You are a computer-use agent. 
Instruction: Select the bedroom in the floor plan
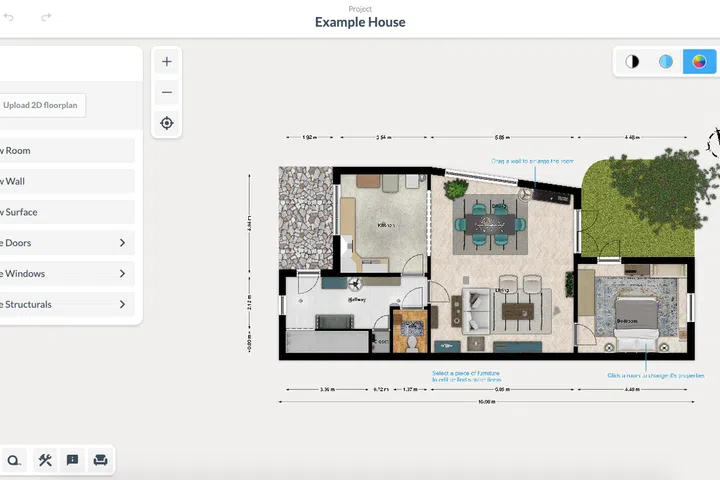coord(630,310)
